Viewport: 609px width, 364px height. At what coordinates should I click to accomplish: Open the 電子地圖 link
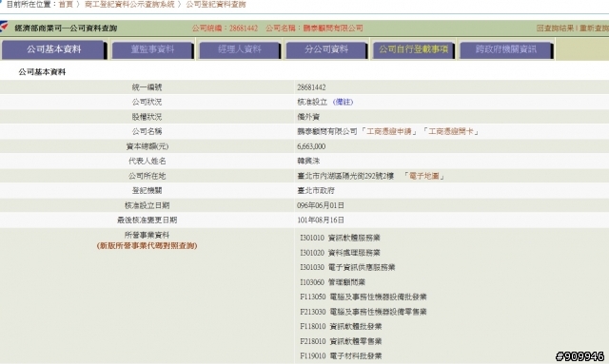424,176
